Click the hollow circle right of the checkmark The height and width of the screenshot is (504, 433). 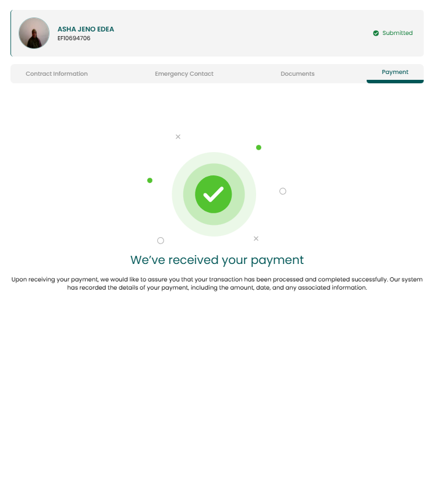click(x=282, y=191)
